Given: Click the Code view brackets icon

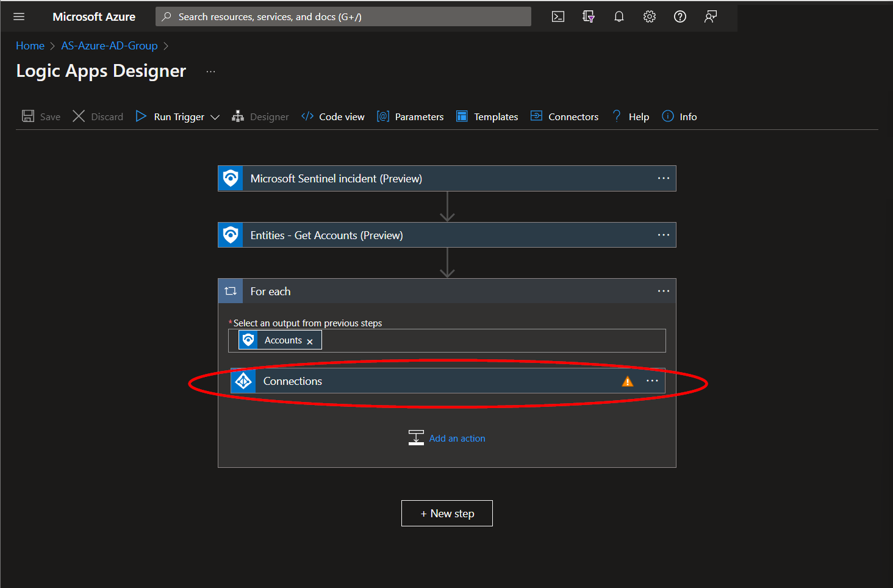Looking at the screenshot, I should pos(307,116).
